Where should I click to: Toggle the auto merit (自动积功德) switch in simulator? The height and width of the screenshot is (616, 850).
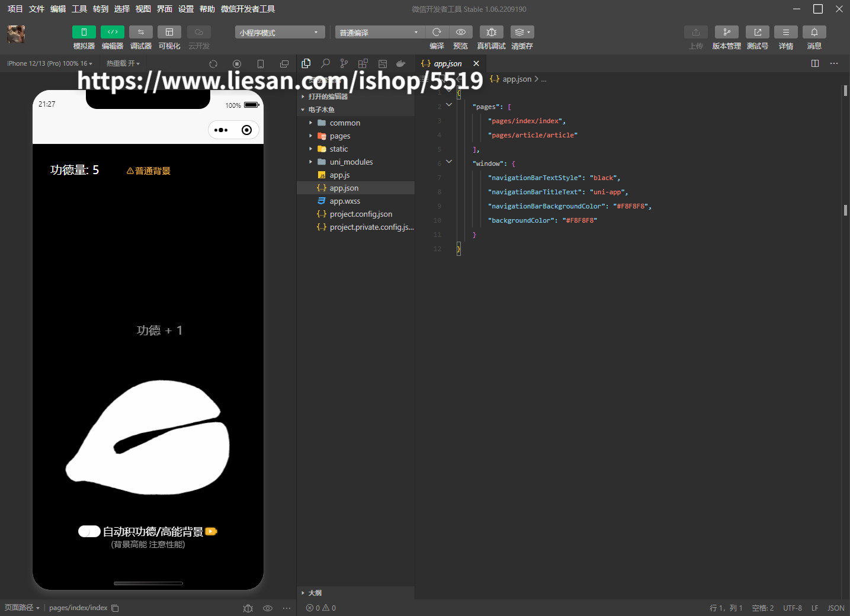[89, 531]
